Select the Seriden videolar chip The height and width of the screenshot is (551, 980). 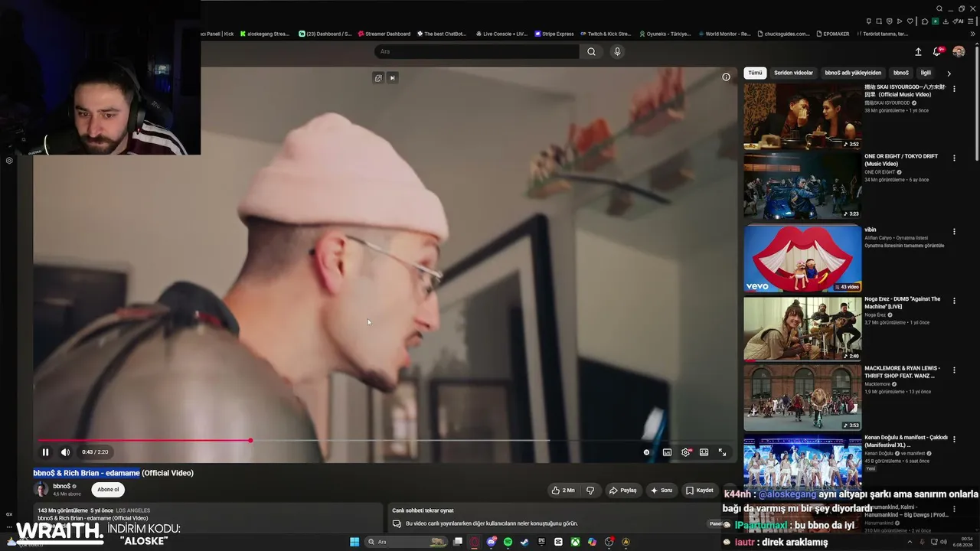(793, 73)
